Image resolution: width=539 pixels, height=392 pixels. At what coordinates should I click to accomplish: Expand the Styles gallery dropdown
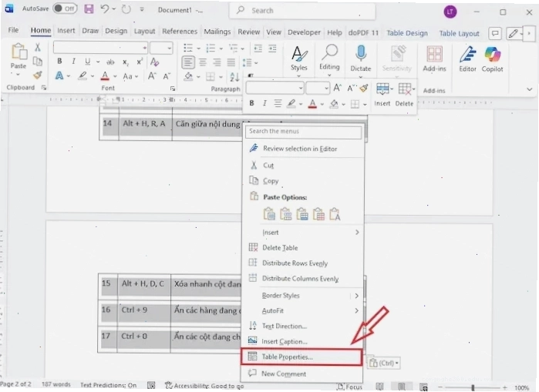tap(298, 76)
